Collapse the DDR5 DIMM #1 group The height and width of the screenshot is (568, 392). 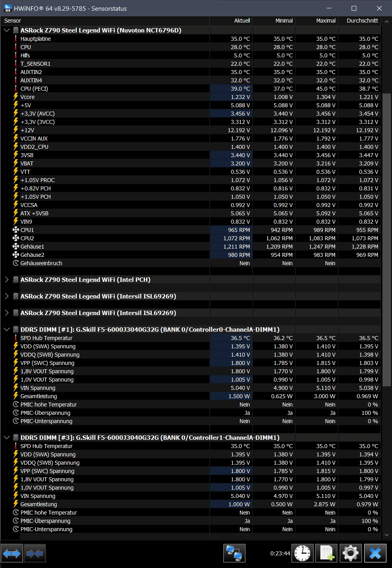pyautogui.click(x=7, y=330)
